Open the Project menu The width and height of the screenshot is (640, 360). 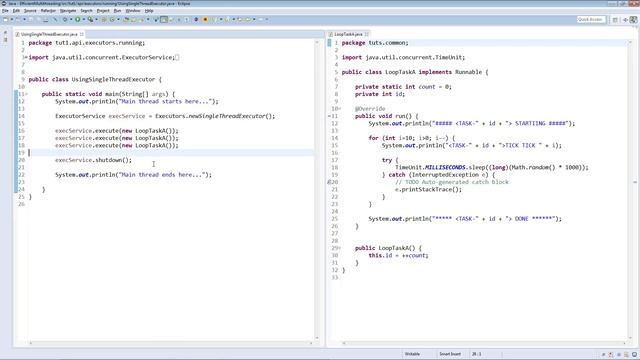click(x=103, y=11)
